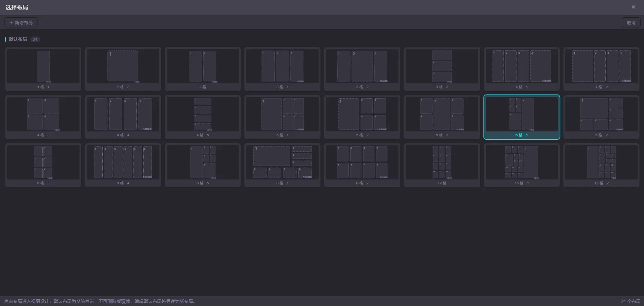Select the 4 格 · 1 layout
The height and width of the screenshot is (306, 644).
[522, 69]
